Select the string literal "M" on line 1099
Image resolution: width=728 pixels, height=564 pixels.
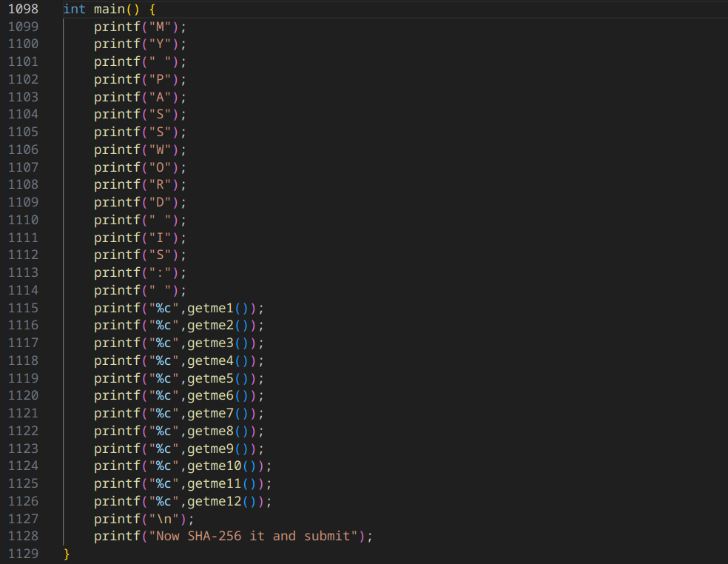coord(160,26)
